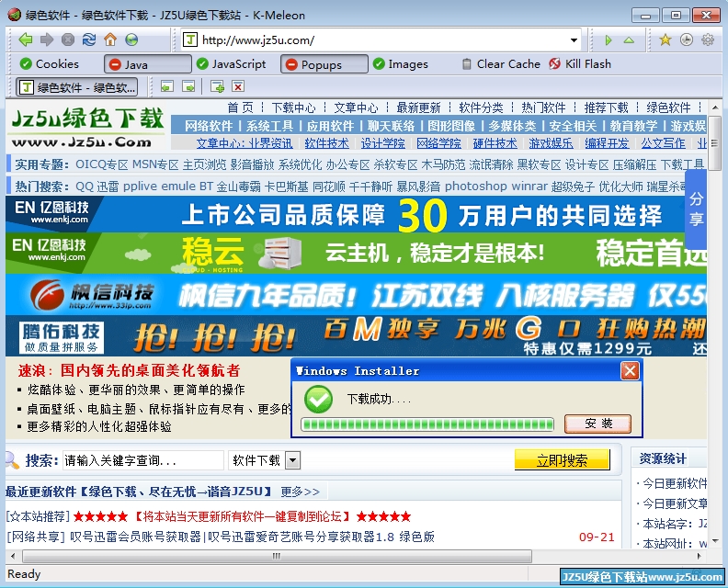Click the vertical scrollbar up arrow
Viewport: 728px width, 588px height.
point(715,107)
